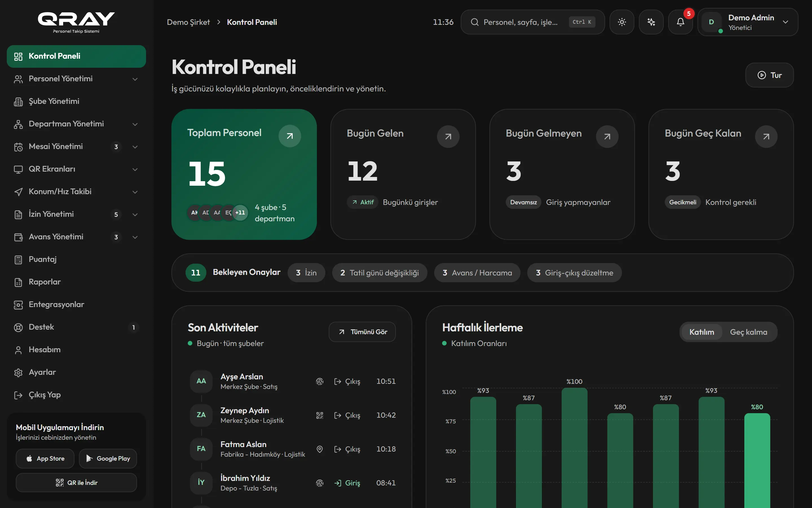Click location pin icon in Fatma Aslan row
The image size is (812, 508).
(320, 449)
